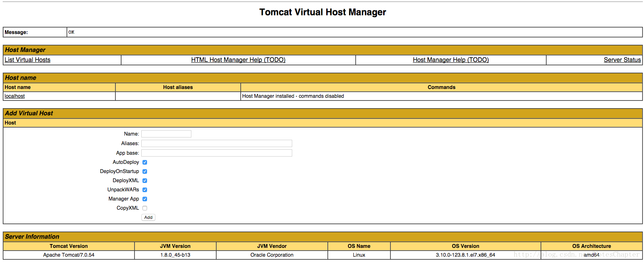Click the Name input field
The image size is (644, 262).
click(x=166, y=134)
